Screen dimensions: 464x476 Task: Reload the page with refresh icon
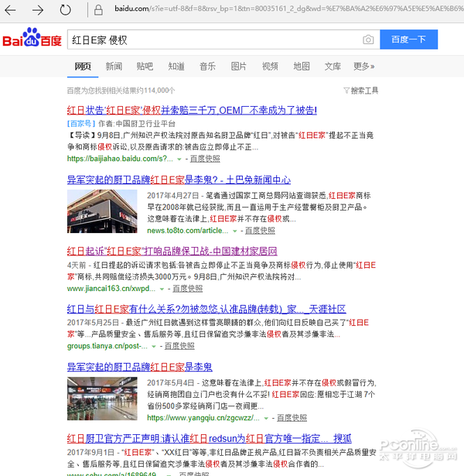[65, 10]
